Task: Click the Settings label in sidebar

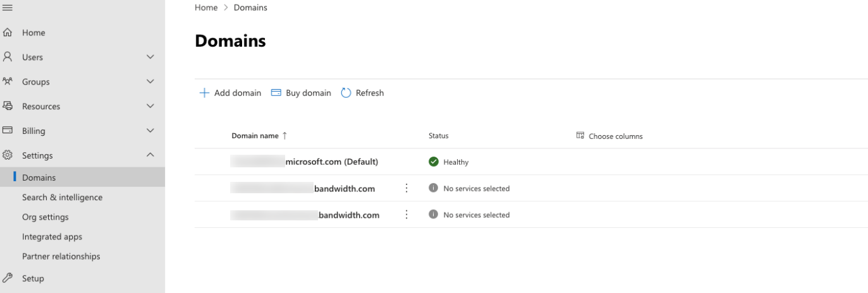Action: pyautogui.click(x=37, y=155)
